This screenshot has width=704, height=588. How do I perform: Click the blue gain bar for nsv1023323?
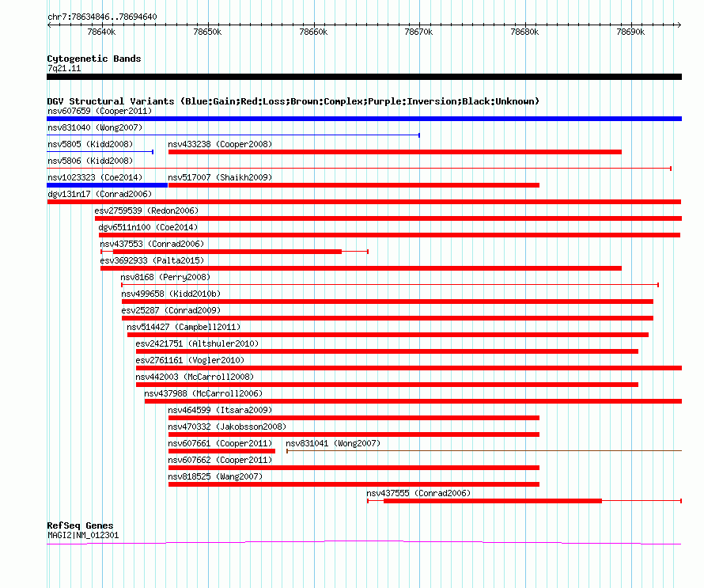tap(108, 185)
